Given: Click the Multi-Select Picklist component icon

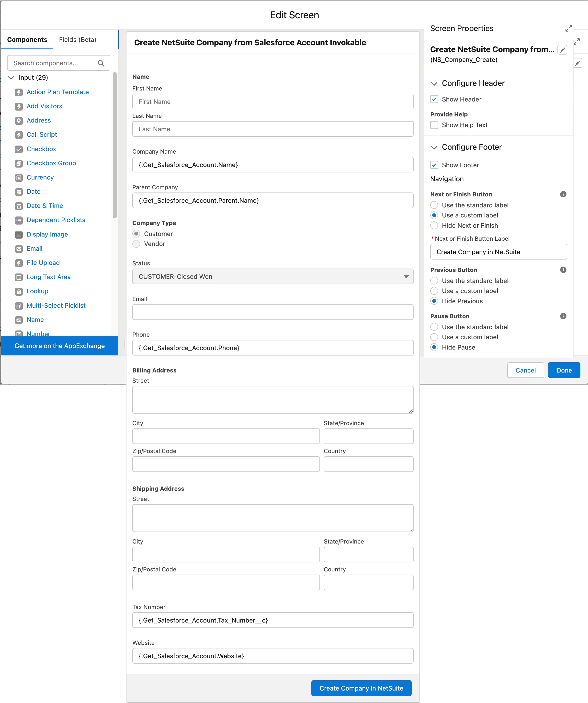Looking at the screenshot, I should [19, 306].
